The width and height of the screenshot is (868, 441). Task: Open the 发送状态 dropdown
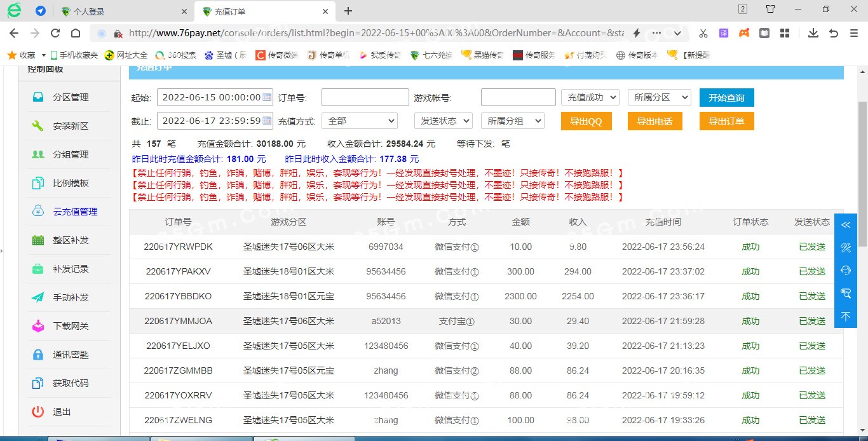pos(444,120)
